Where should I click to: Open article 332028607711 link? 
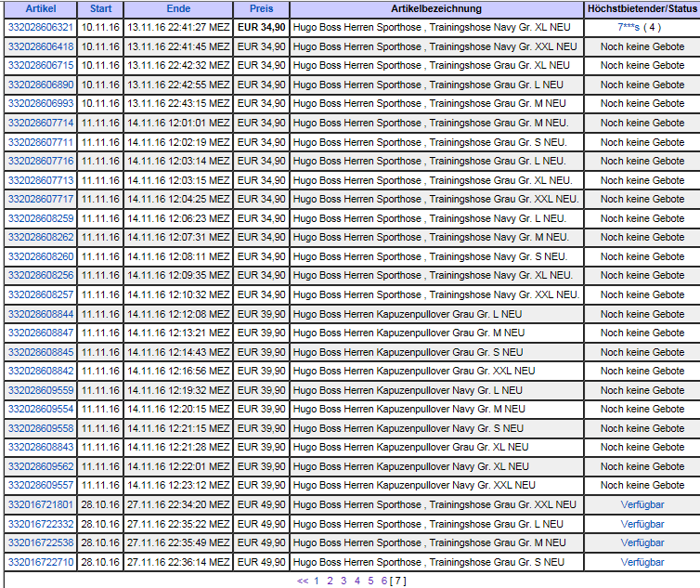pos(41,142)
